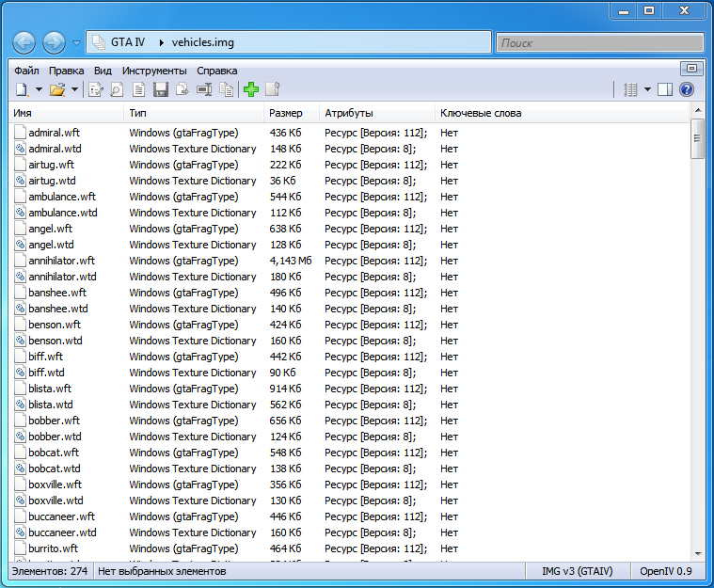Viewport: 714px width, 588px height.
Task: Open the Файл menu
Action: coord(26,71)
